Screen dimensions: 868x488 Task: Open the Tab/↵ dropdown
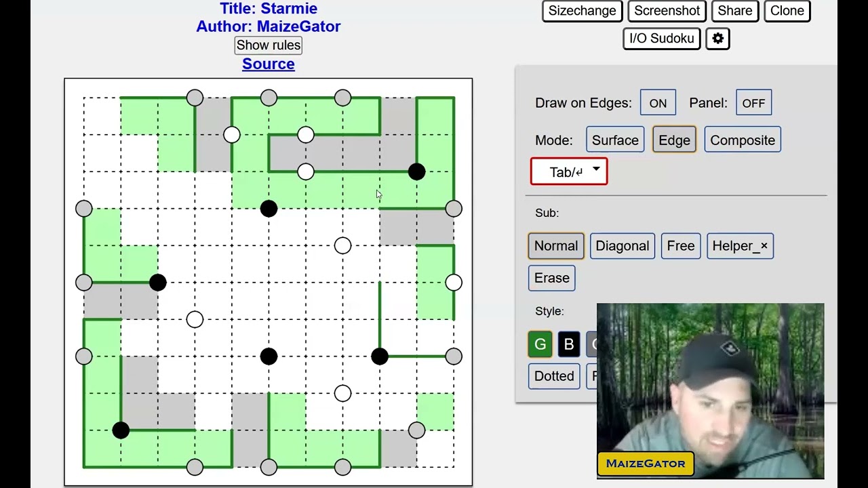[x=569, y=171]
